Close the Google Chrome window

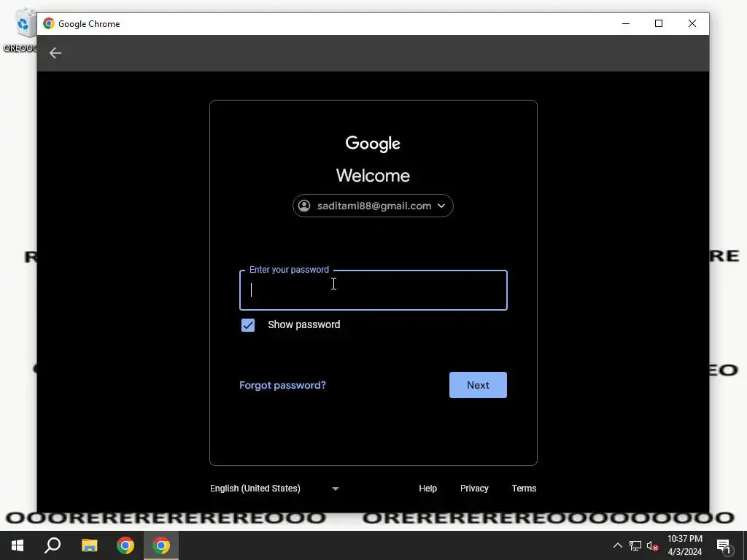pyautogui.click(x=692, y=23)
